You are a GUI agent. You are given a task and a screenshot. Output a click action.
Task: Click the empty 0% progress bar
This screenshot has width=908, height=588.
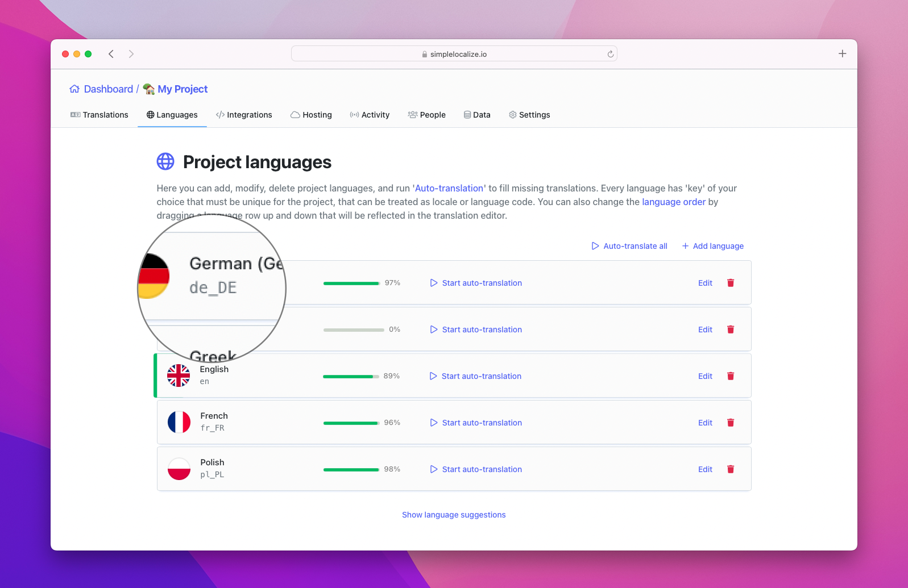(x=354, y=330)
